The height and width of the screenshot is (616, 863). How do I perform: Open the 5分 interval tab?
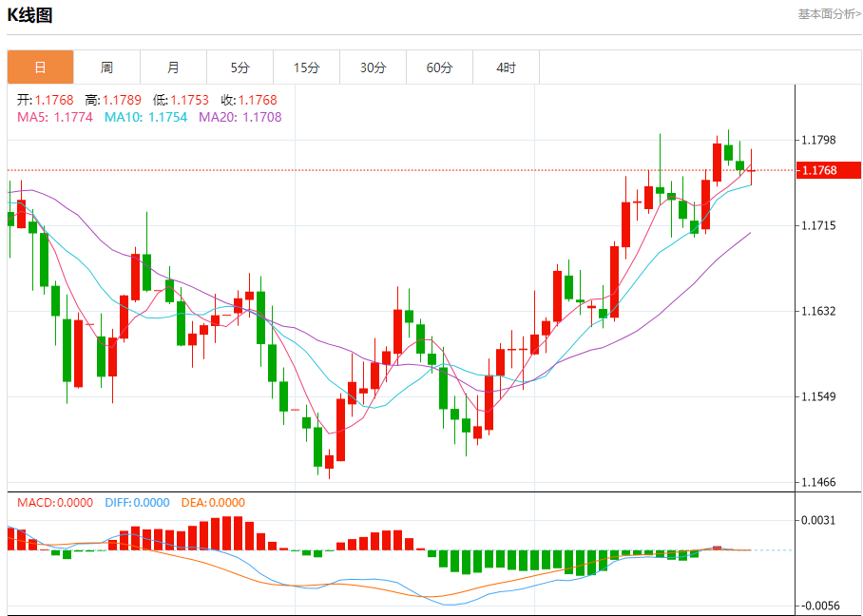240,67
